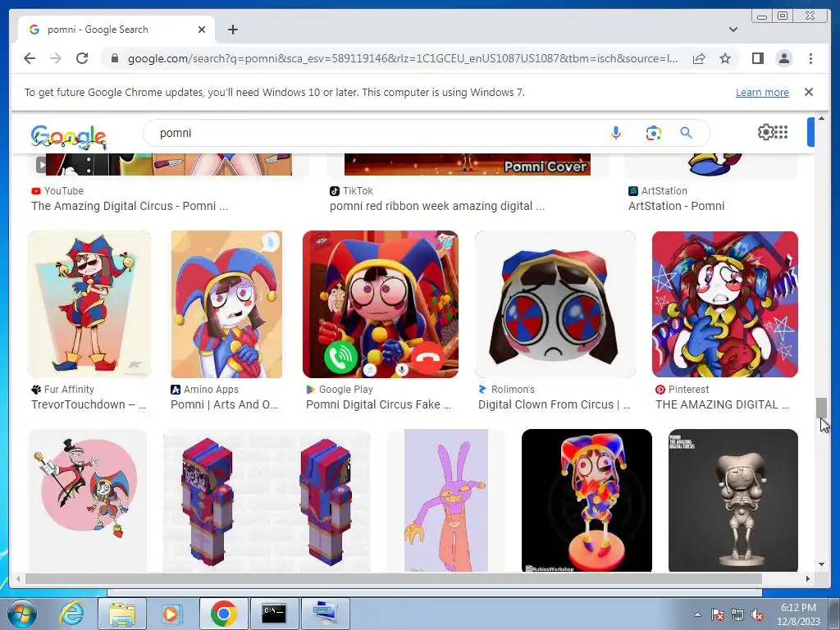Open the Windows Start menu
The width and height of the screenshot is (840, 630).
(21, 614)
